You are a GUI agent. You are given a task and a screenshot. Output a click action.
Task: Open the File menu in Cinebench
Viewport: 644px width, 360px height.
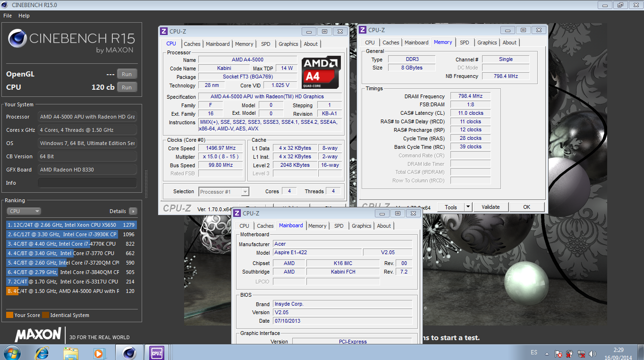[x=8, y=16]
